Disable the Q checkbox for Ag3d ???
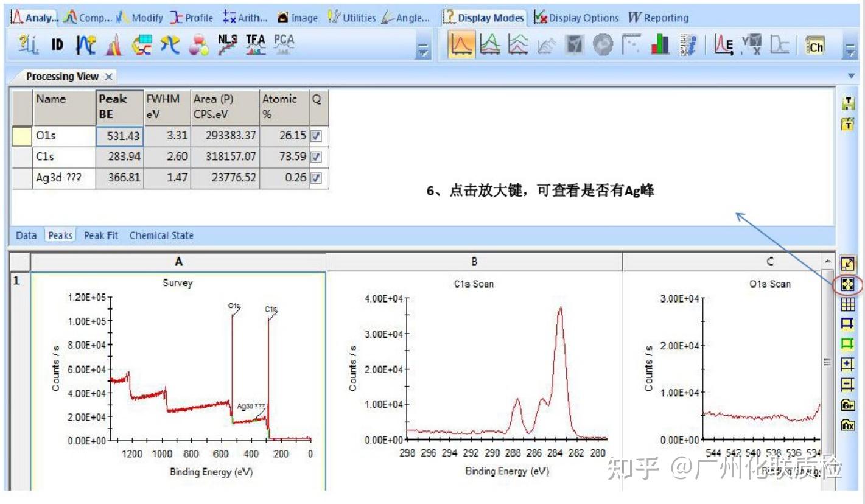 click(315, 177)
